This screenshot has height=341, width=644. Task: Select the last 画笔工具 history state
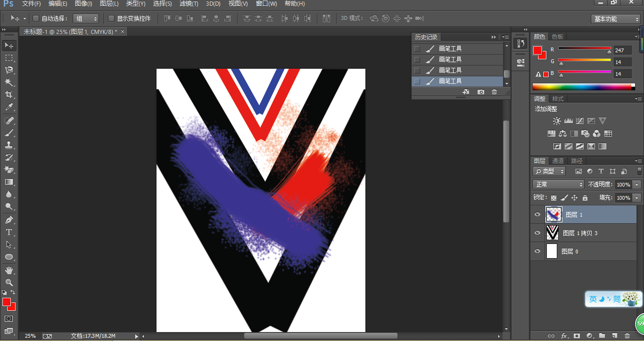coord(457,81)
